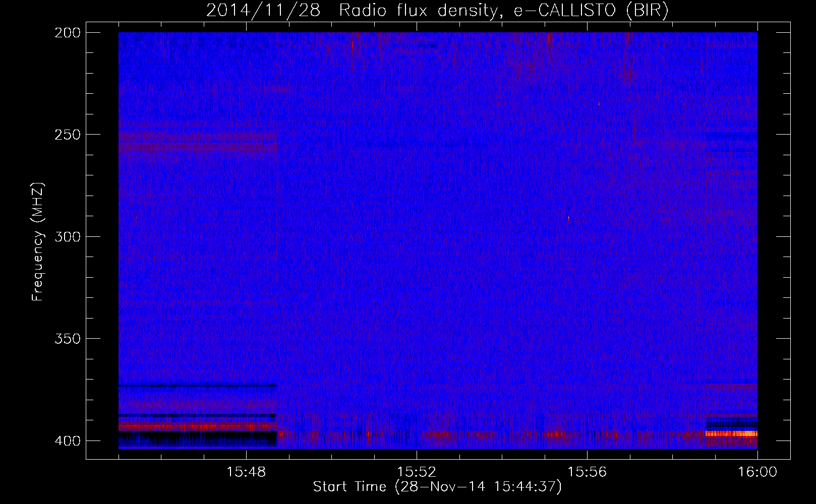This screenshot has width=816, height=504.
Task: Select the '400' frequency axis label
Action: pyautogui.click(x=67, y=441)
